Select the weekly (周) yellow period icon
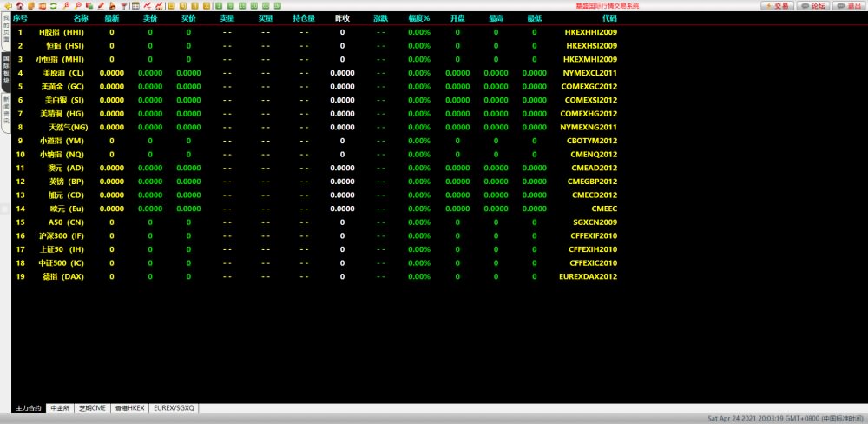The height and width of the screenshot is (424, 868). 182,6
